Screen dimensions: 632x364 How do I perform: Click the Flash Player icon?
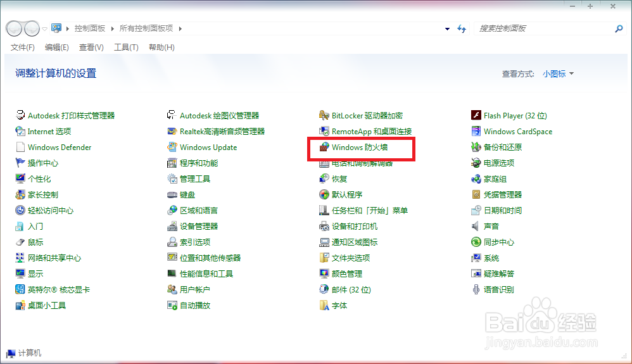pyautogui.click(x=476, y=115)
